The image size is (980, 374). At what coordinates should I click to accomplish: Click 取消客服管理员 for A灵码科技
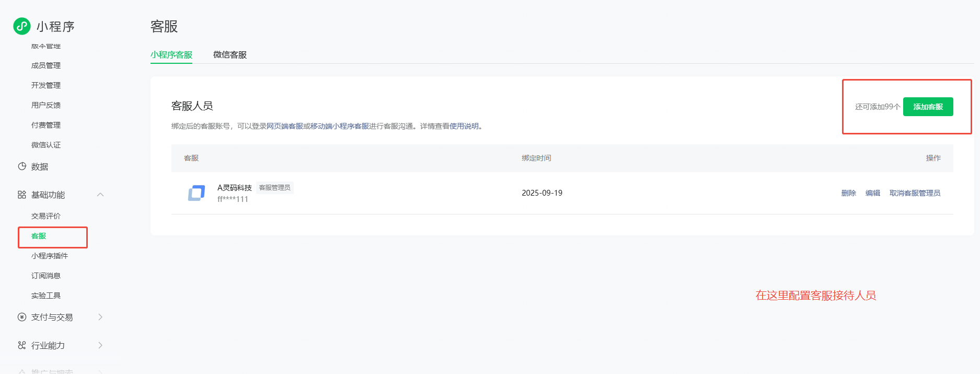915,193
